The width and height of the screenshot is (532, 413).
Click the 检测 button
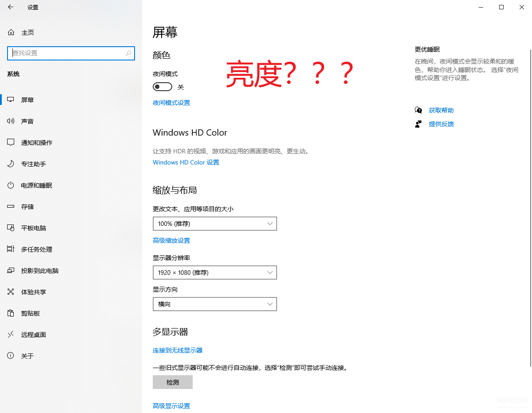(x=173, y=382)
